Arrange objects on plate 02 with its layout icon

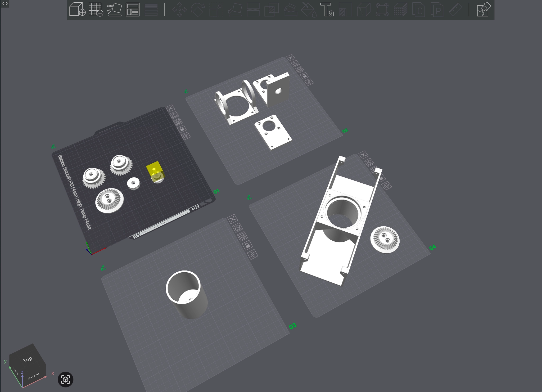pyautogui.click(x=300, y=70)
